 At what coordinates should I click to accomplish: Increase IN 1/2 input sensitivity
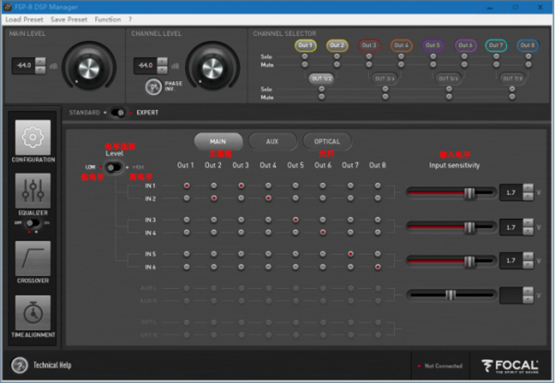pyautogui.click(x=528, y=188)
